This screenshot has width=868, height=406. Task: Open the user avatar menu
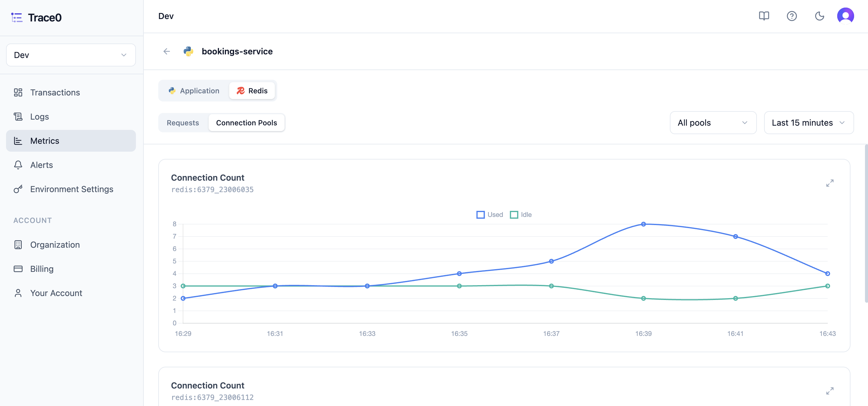point(845,16)
